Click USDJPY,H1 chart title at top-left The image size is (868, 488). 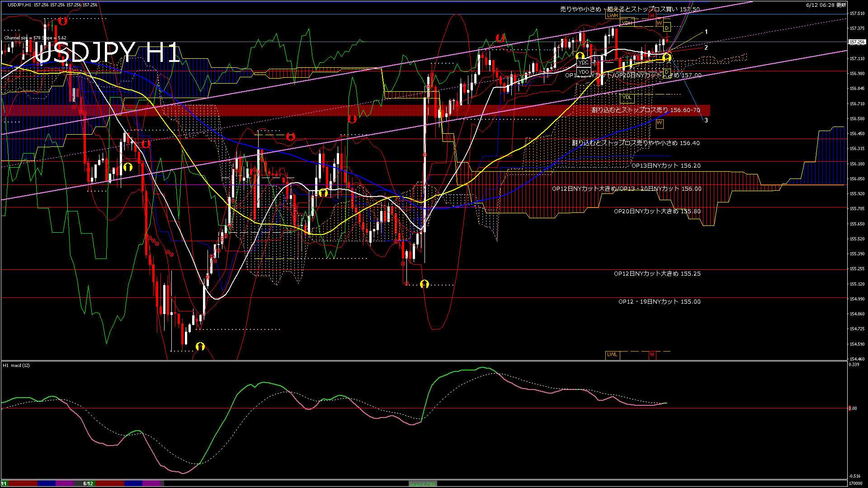(19, 5)
